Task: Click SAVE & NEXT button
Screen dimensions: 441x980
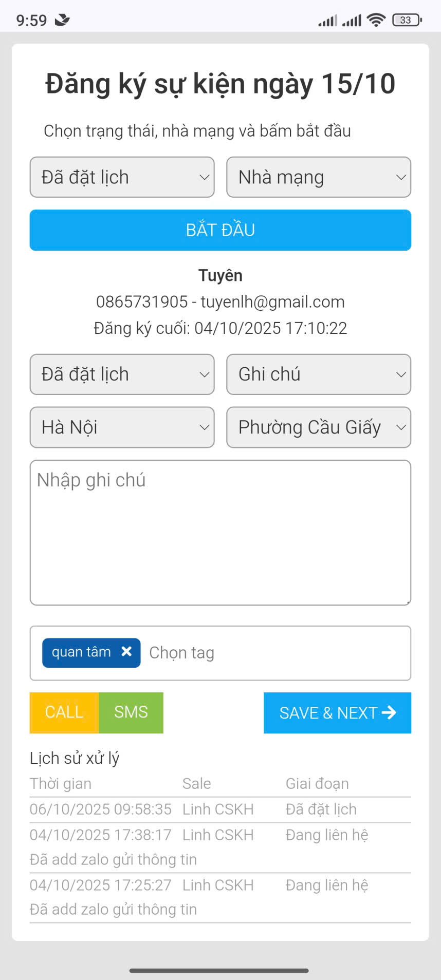Action: [337, 713]
